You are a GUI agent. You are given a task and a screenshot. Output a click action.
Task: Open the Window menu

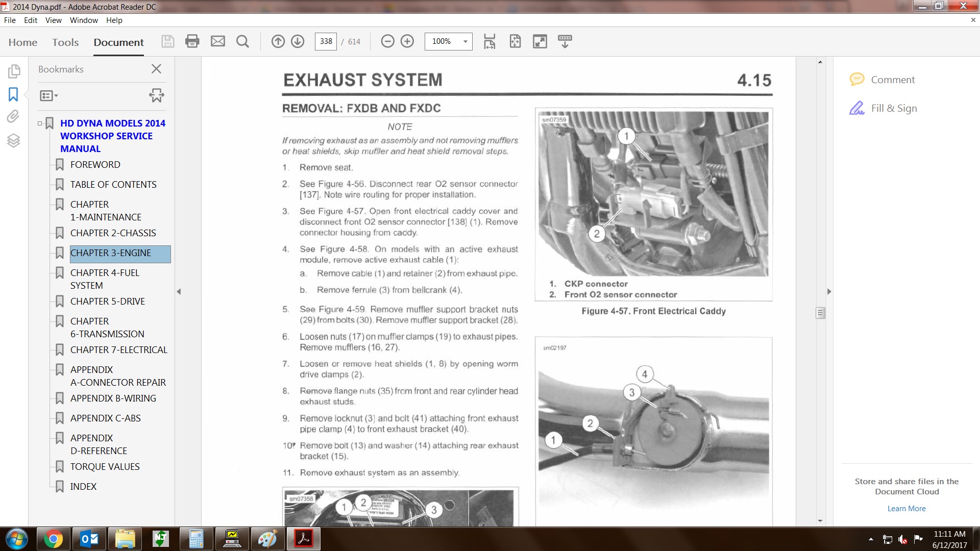click(x=84, y=20)
